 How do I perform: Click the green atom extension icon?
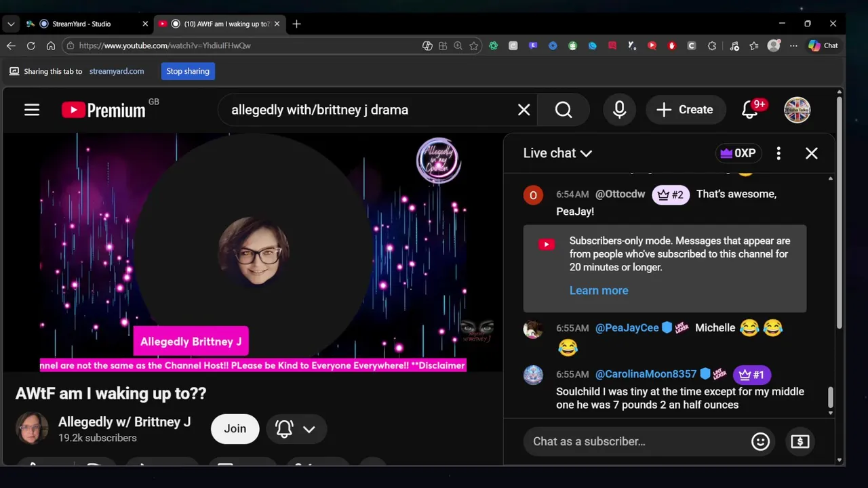point(494,45)
